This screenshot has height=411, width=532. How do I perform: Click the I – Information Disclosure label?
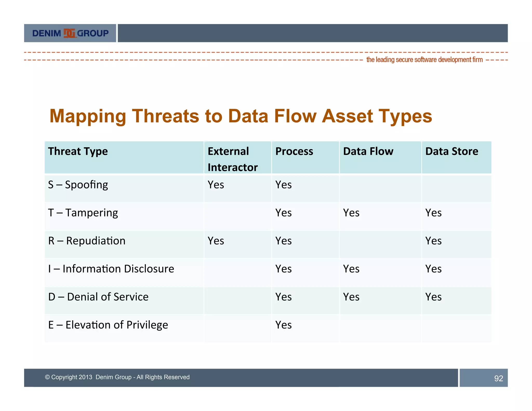(111, 269)
